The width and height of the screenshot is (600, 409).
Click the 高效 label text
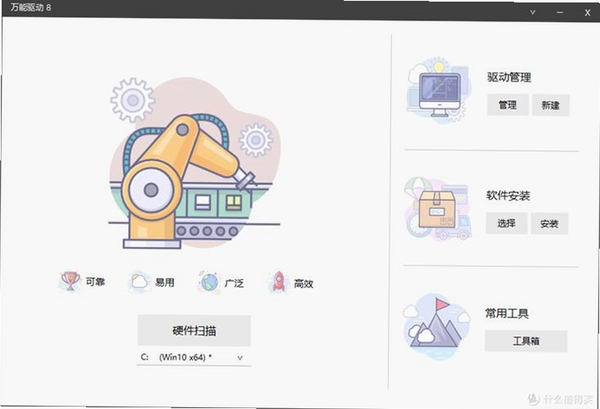(304, 284)
